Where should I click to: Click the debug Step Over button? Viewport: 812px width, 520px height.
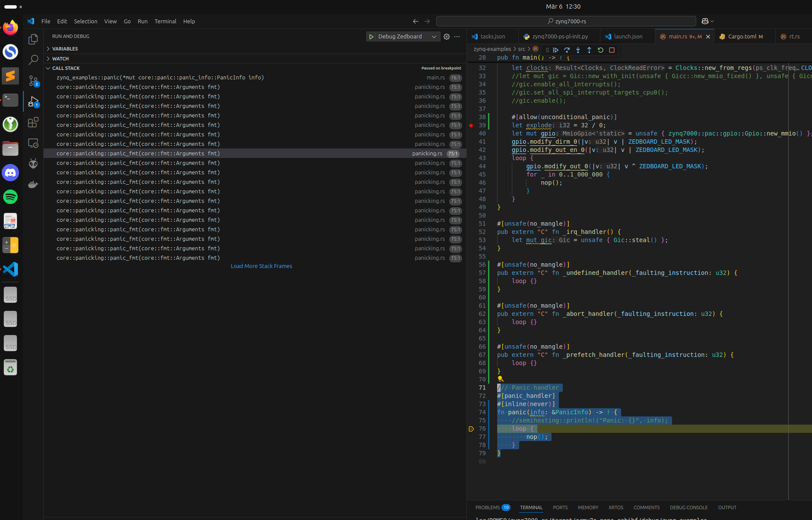pos(567,50)
